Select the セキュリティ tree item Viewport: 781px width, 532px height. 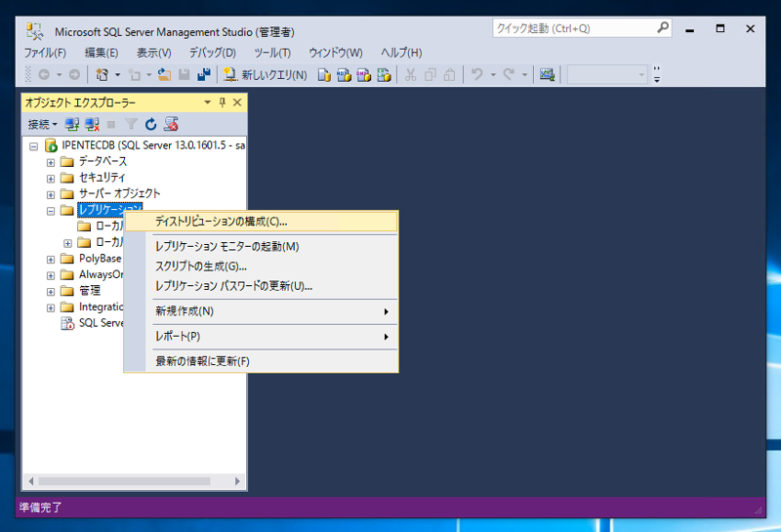point(102,178)
